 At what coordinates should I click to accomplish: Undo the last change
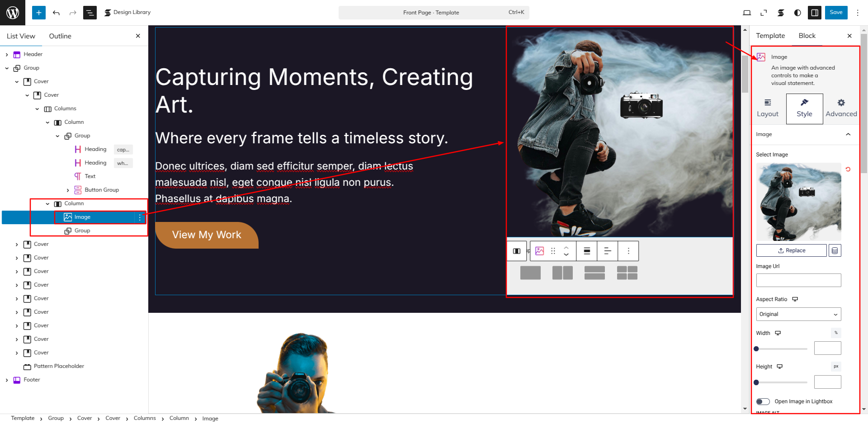pos(56,13)
